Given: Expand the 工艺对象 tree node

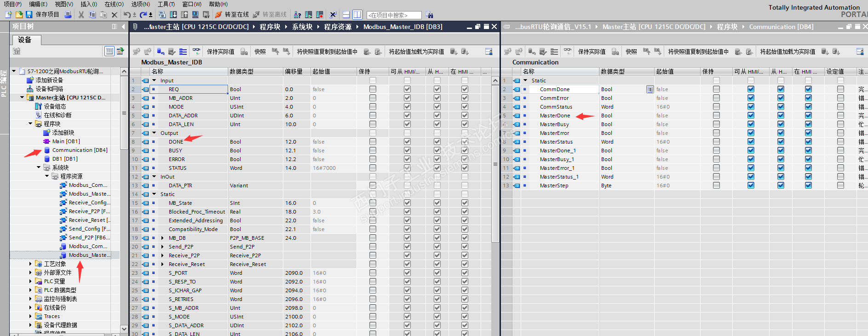Looking at the screenshot, I should point(30,264).
